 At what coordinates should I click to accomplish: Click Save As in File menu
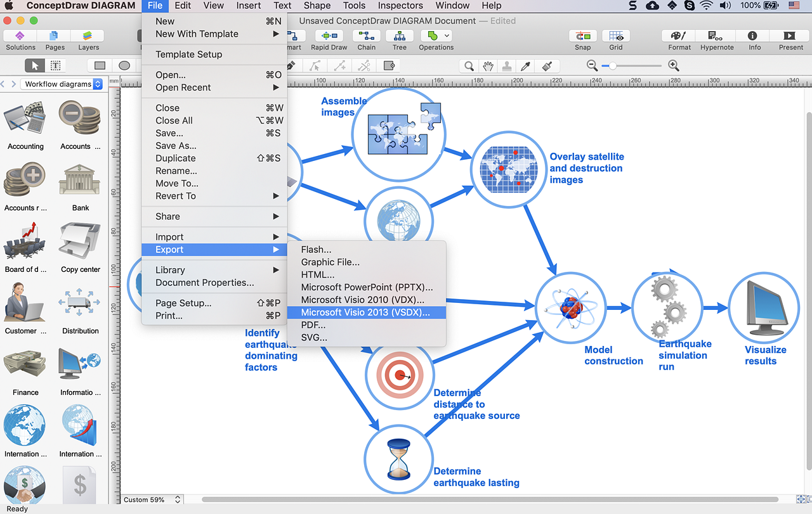(x=214, y=146)
